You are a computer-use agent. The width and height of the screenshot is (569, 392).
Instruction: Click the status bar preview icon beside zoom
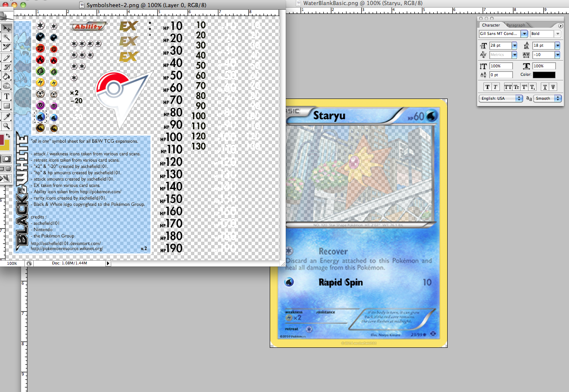tap(29, 263)
